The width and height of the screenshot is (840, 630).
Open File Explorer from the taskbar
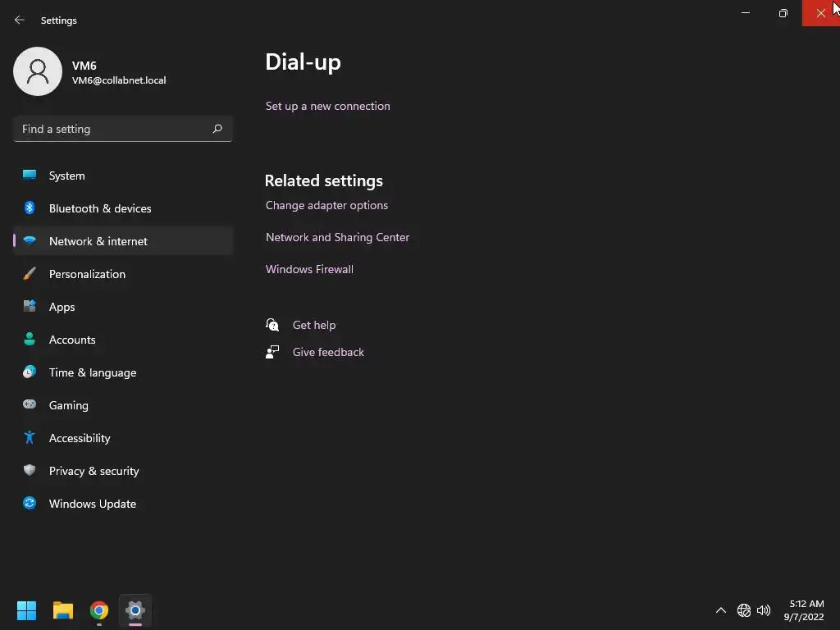[62, 610]
